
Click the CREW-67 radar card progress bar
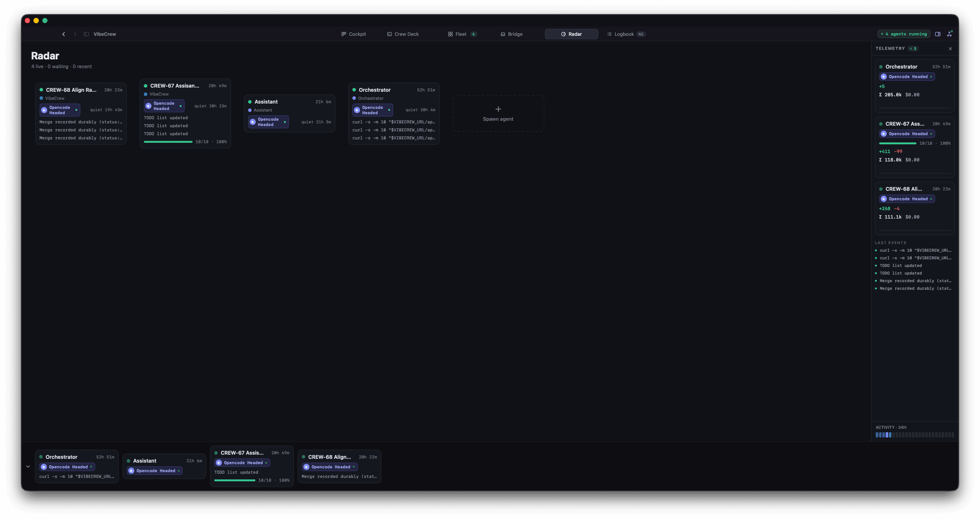[x=168, y=142]
